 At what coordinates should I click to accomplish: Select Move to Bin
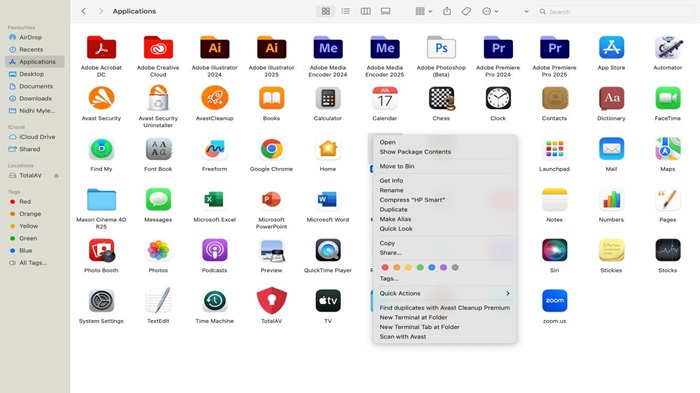coord(397,166)
